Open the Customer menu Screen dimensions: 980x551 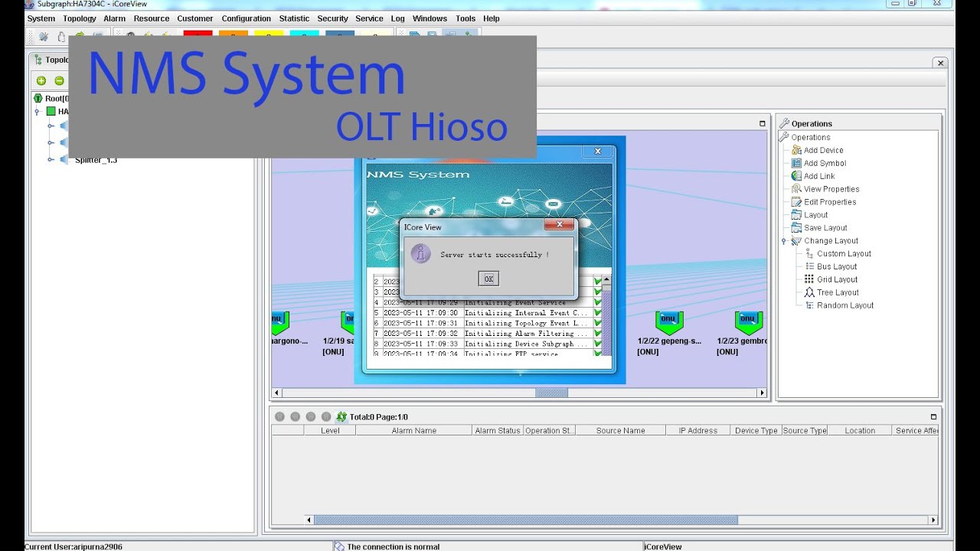point(195,18)
